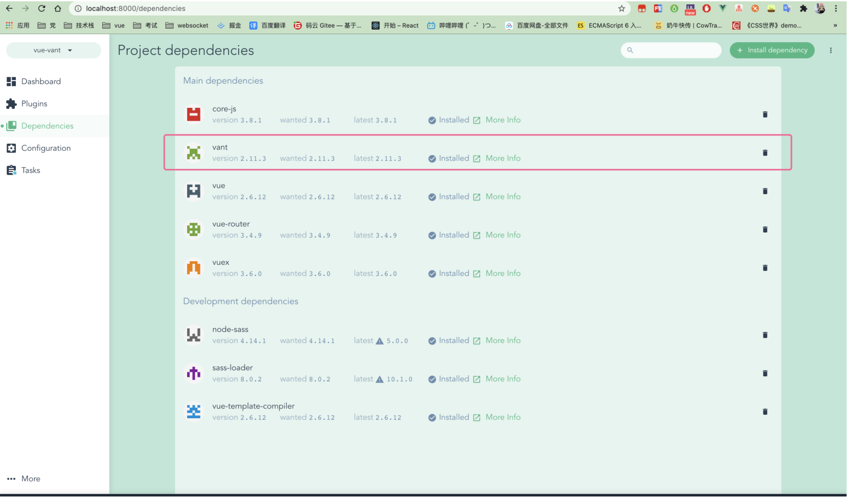Viewport: 847px width, 504px height.
Task: Open More Info link for node-sass
Action: 497,341
